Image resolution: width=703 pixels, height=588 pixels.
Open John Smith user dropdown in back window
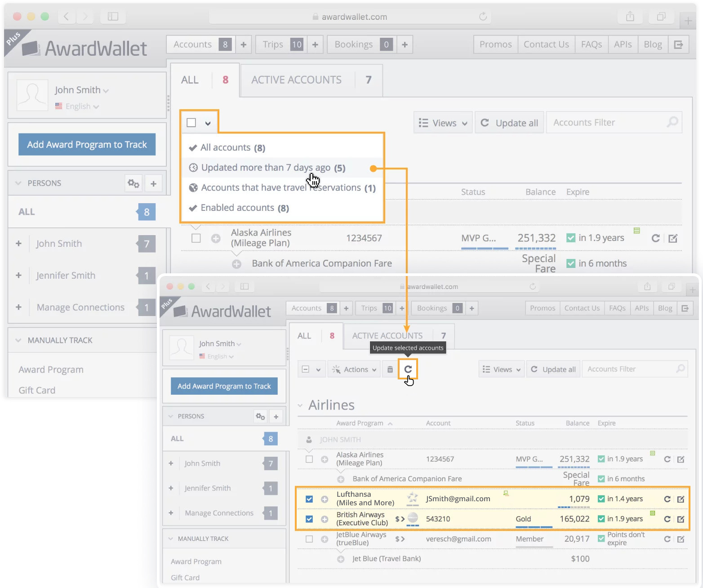point(82,90)
